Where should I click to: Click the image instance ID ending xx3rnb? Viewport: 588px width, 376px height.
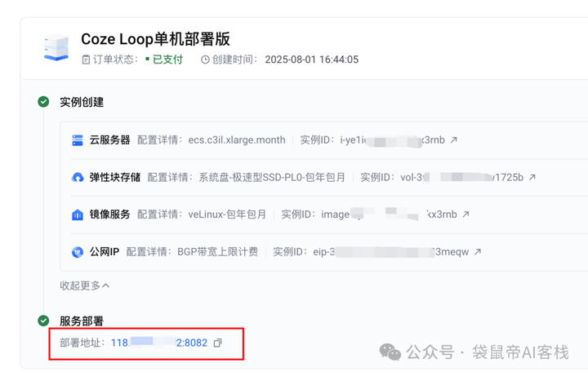(x=389, y=215)
